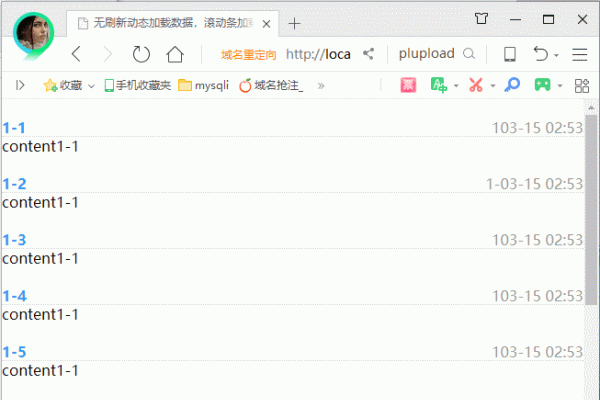Open the translate extension icon
Image resolution: width=600 pixels, height=400 pixels.
pyautogui.click(x=438, y=86)
